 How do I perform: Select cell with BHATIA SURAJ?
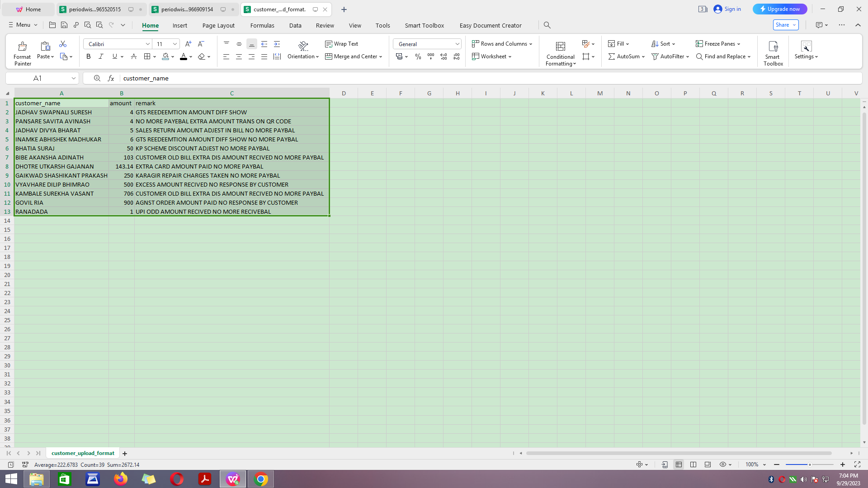[61, 148]
